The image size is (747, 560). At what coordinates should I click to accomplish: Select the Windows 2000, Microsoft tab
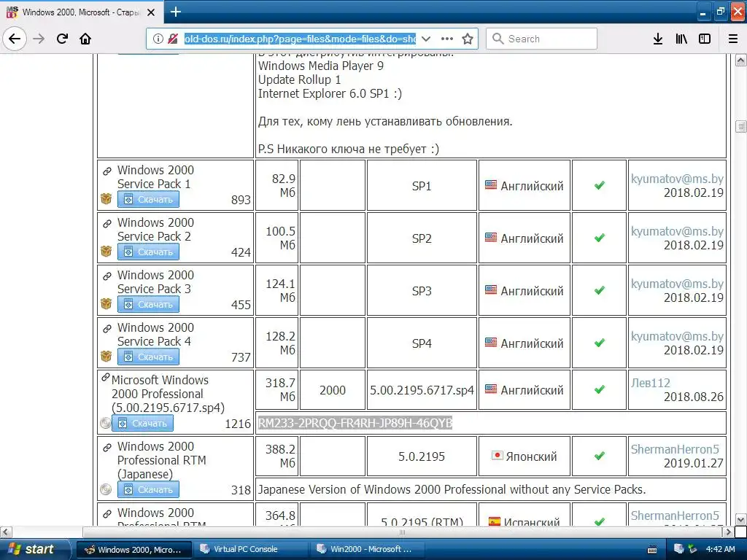tap(81, 12)
